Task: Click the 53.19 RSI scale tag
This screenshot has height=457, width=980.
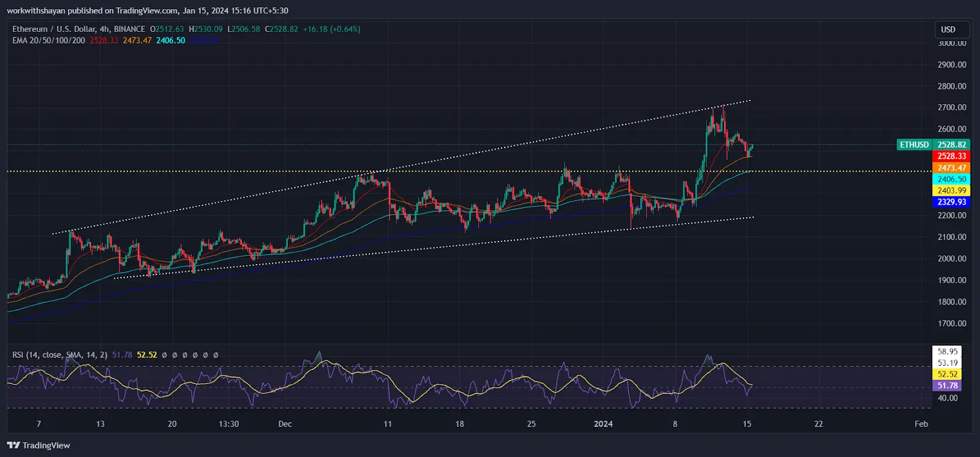Action: 947,363
